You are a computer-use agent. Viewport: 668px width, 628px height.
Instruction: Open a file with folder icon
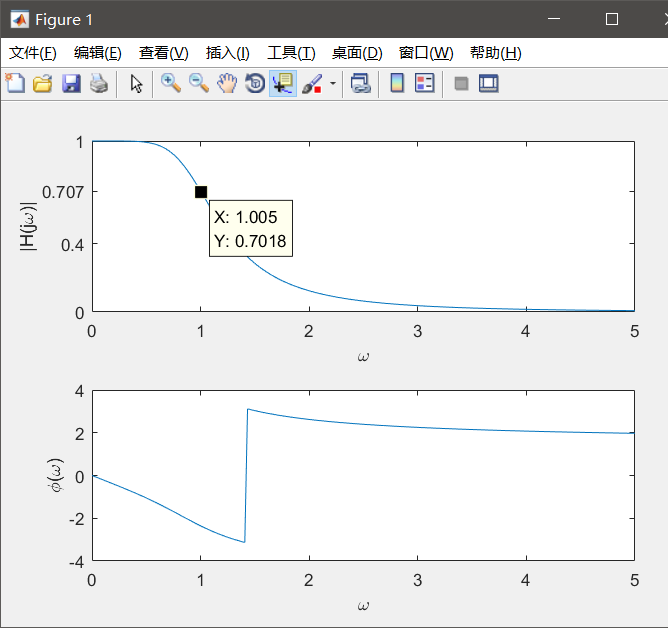(43, 83)
